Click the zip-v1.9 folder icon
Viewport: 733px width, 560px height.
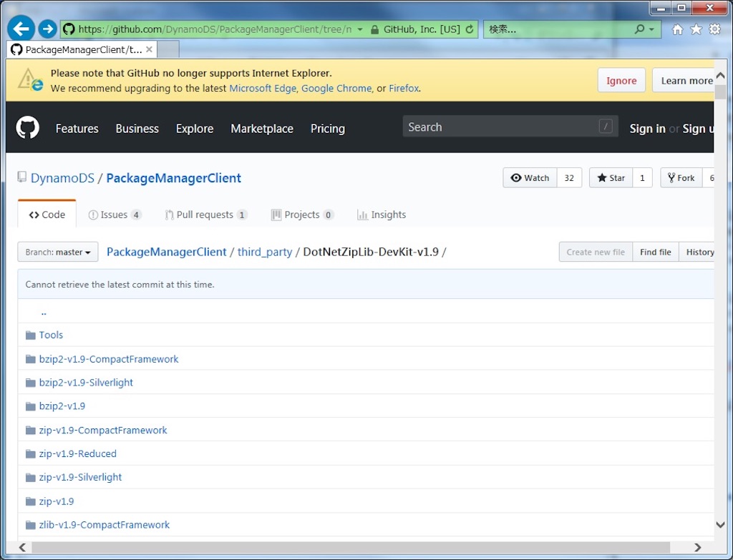(31, 501)
